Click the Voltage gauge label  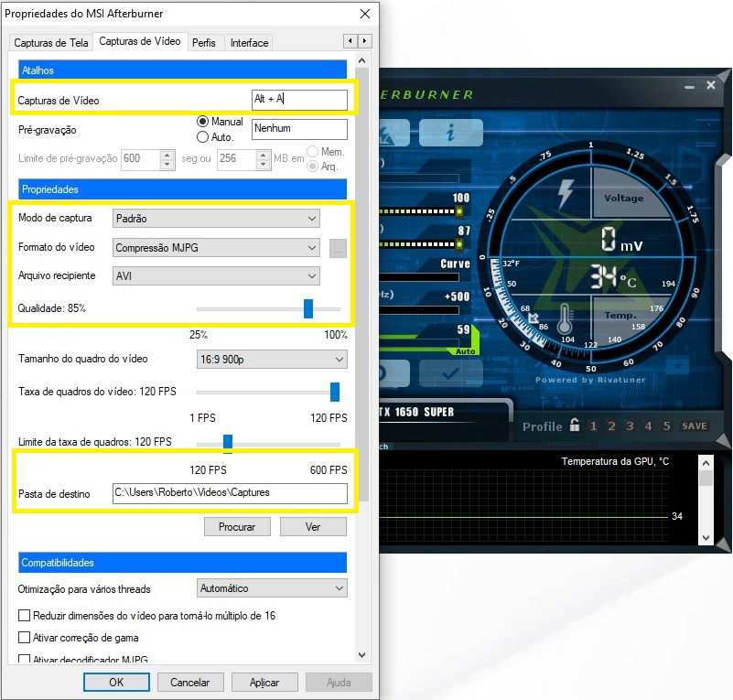coord(623,199)
